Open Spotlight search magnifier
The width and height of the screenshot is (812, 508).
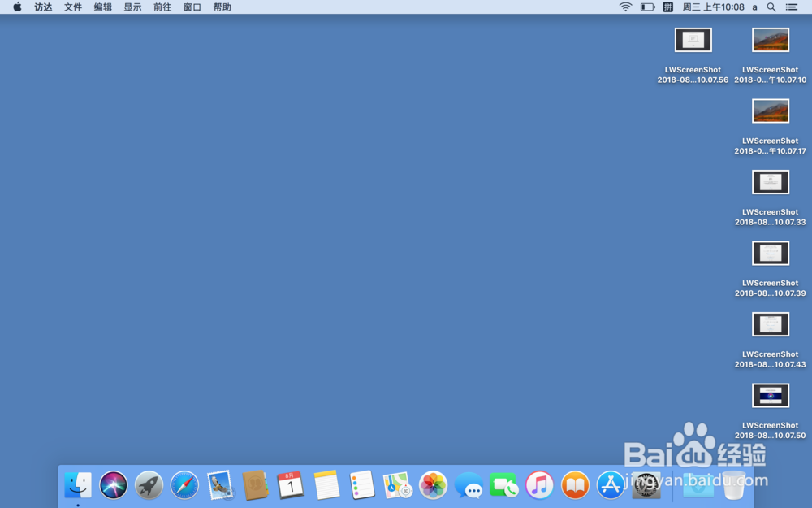tap(771, 7)
